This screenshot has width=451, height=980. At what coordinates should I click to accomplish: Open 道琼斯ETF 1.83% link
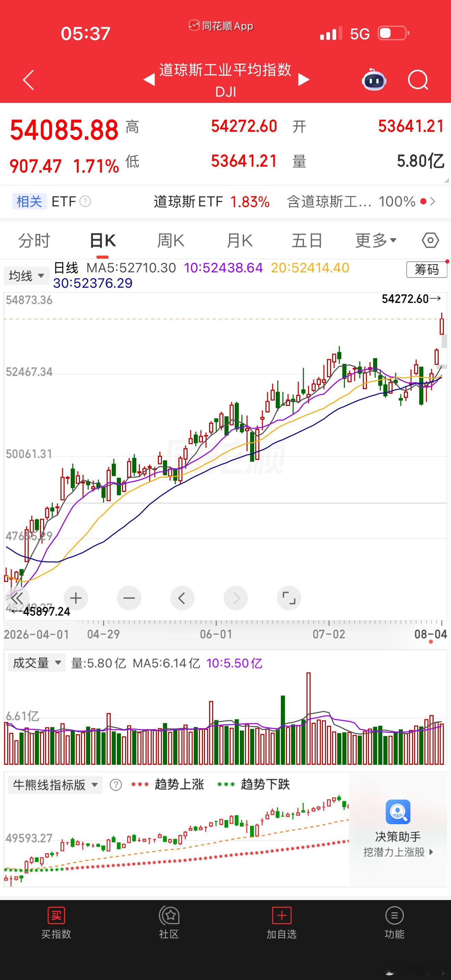coord(211,201)
